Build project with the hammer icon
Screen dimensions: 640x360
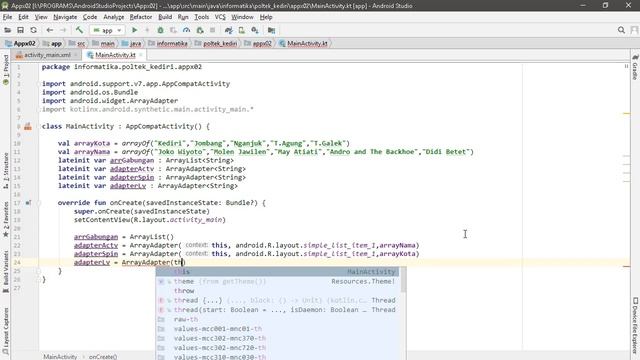click(79, 30)
